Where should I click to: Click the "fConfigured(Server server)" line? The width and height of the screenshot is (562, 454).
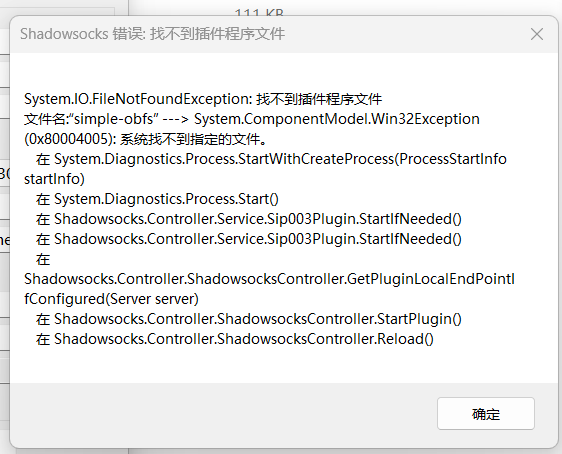click(111, 299)
